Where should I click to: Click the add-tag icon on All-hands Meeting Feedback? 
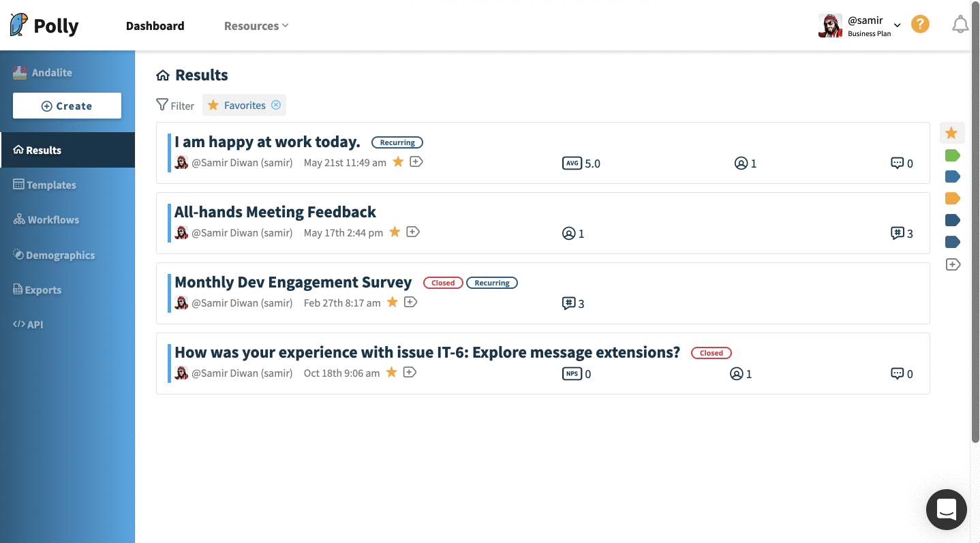413,232
